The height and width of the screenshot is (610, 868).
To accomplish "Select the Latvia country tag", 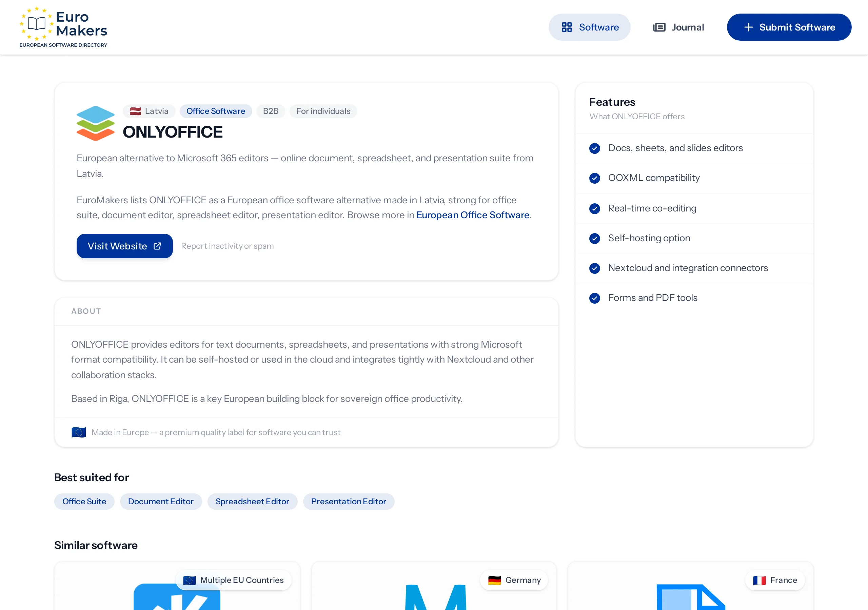I will pos(149,111).
